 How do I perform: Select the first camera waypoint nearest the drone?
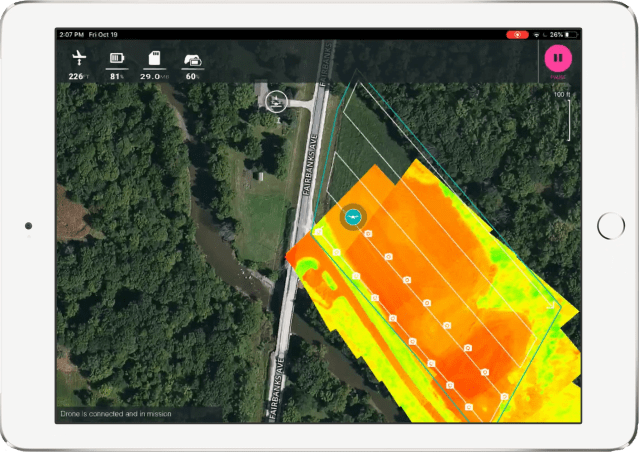coord(369,232)
